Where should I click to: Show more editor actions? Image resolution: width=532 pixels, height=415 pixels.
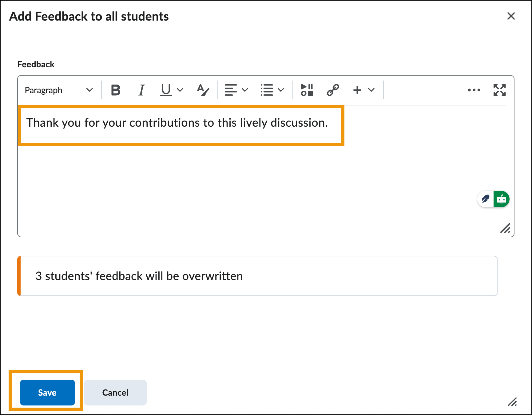point(474,90)
